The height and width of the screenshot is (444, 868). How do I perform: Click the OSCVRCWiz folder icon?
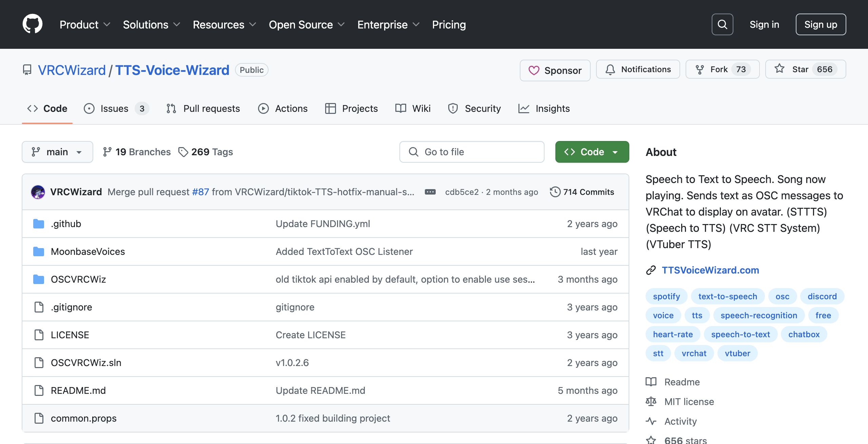39,279
